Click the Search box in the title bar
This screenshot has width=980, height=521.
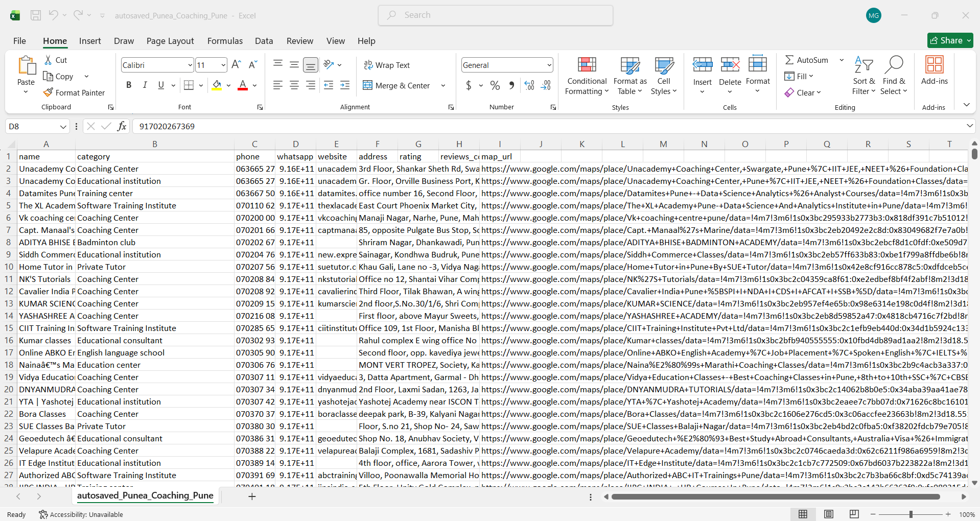coord(496,15)
